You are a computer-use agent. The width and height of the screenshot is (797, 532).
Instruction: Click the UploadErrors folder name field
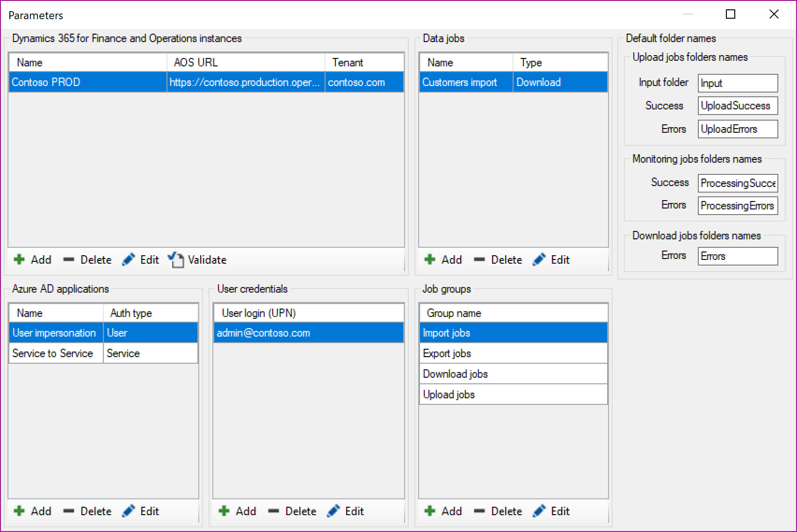pos(738,129)
